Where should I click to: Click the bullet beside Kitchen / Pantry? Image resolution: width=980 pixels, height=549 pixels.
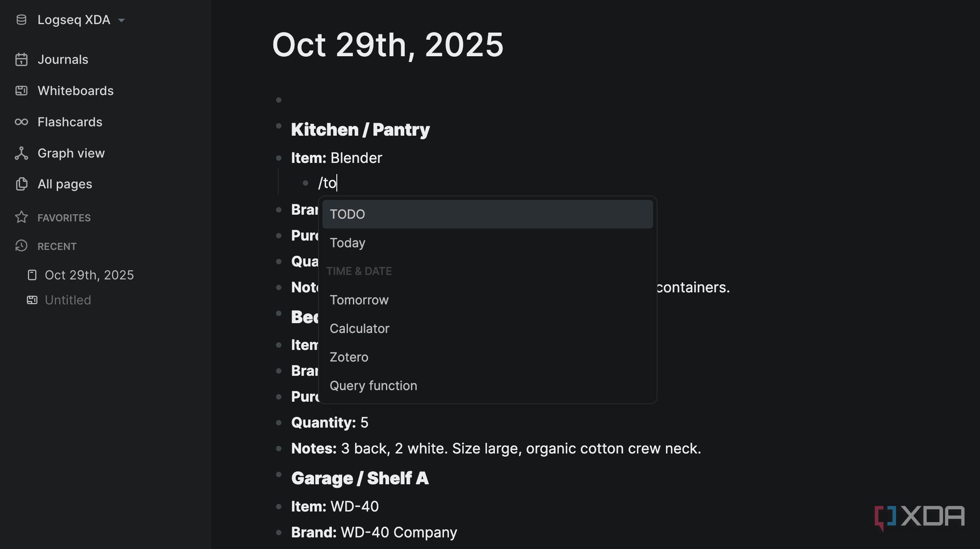click(x=279, y=126)
